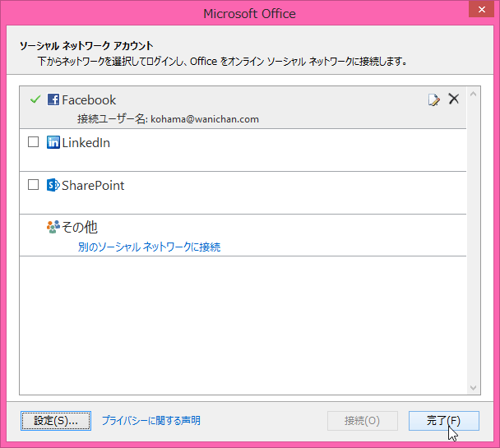This screenshot has width=500, height=448.
Task: Click the LinkedIn logo icon
Action: coord(53,142)
